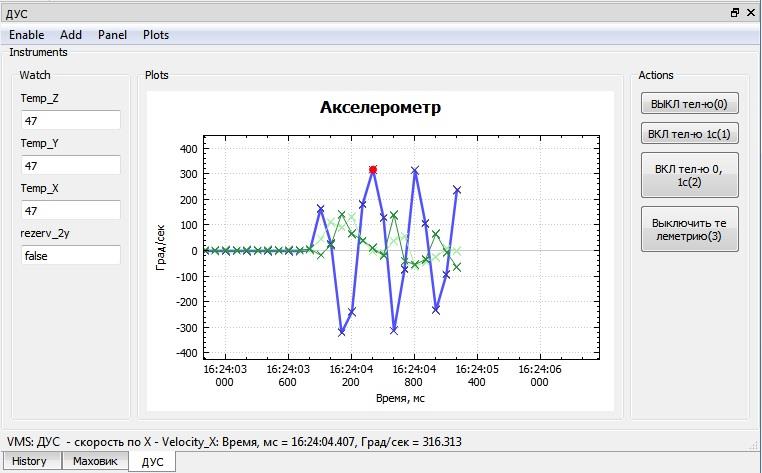Click the rezerv_2y field showing false

(71, 256)
